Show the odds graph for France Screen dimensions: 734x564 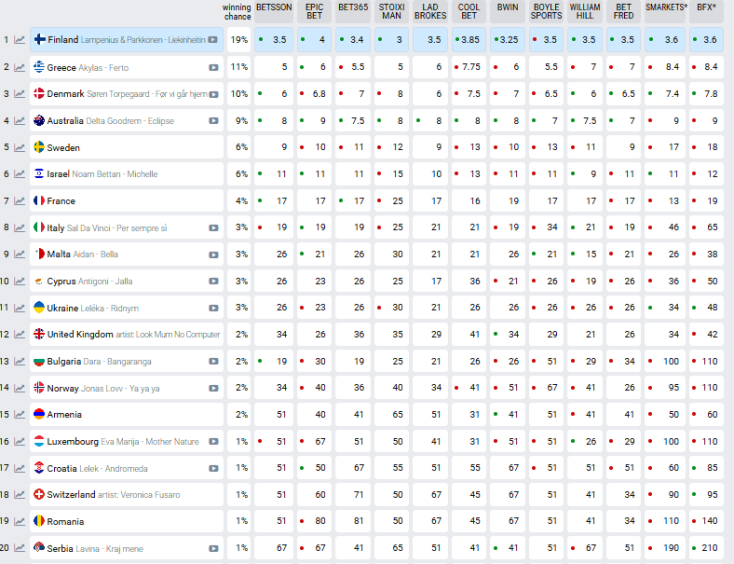[x=20, y=201]
